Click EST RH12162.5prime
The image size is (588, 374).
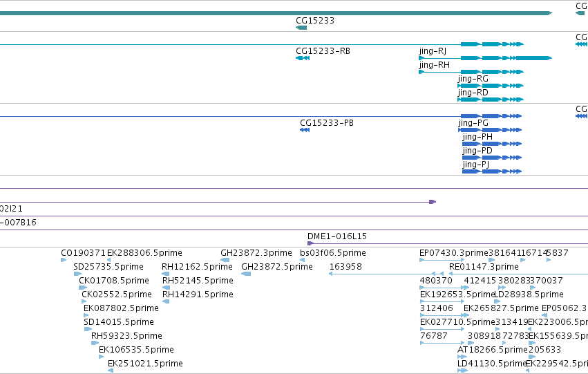pyautogui.click(x=197, y=267)
